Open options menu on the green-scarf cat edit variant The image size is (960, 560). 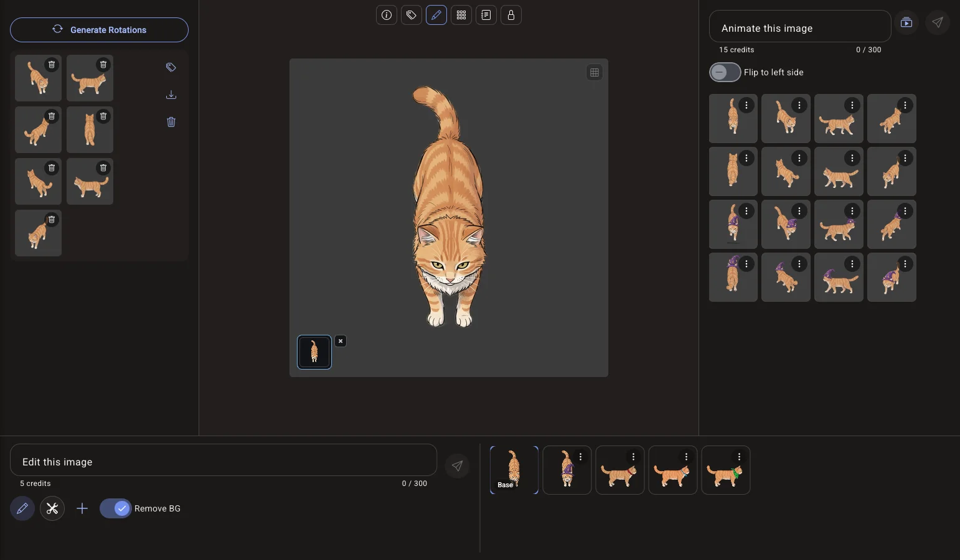click(x=739, y=457)
